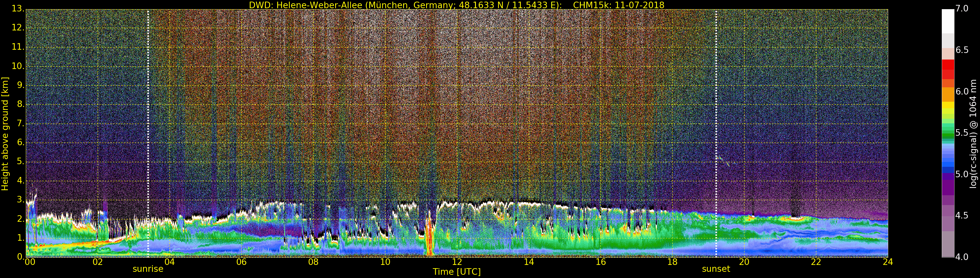The height and width of the screenshot is (278, 980).
Task: Click the CHM15k 11-07-2018 date text
Action: [618, 5]
